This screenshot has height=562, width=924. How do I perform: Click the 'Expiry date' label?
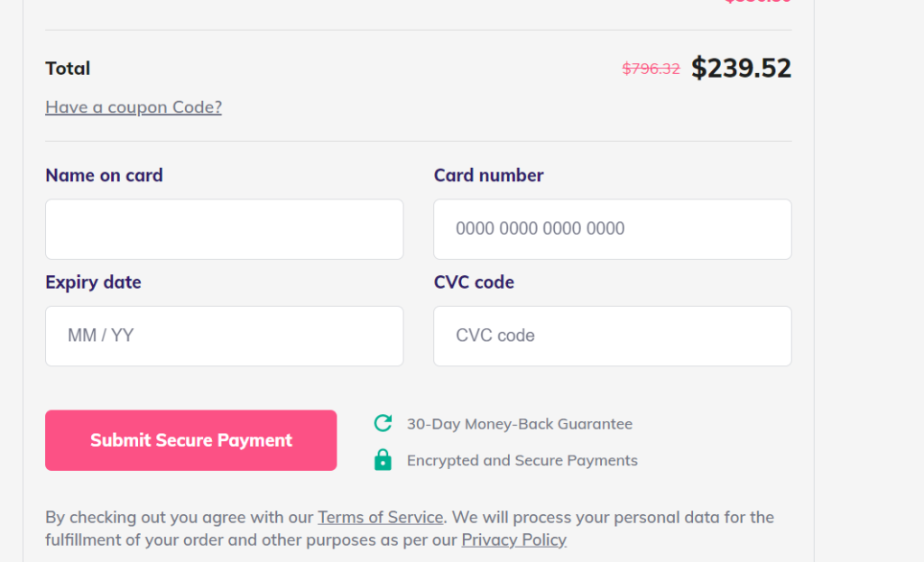pos(93,282)
